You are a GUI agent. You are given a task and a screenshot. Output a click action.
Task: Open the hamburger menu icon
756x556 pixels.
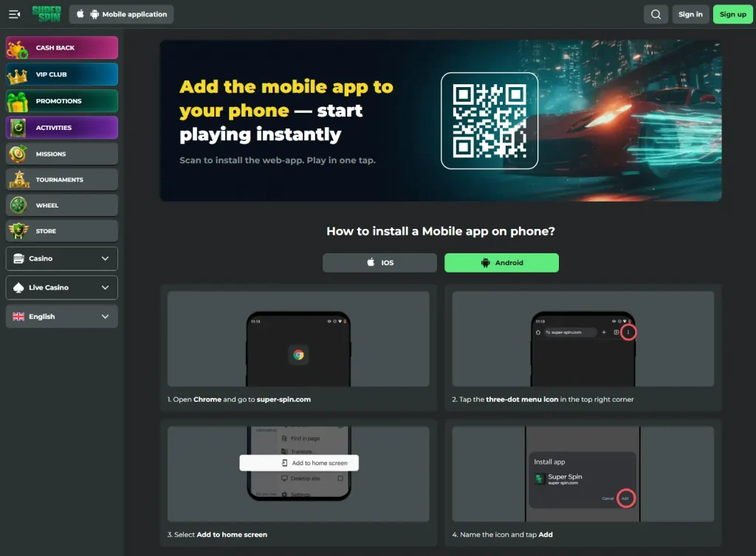pyautogui.click(x=15, y=15)
